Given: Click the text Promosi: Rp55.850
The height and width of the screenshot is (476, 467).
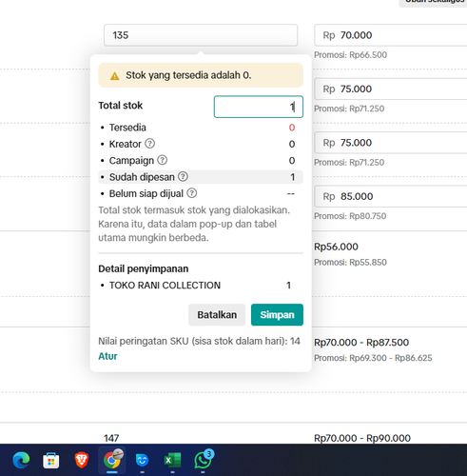Looking at the screenshot, I should (350, 263).
